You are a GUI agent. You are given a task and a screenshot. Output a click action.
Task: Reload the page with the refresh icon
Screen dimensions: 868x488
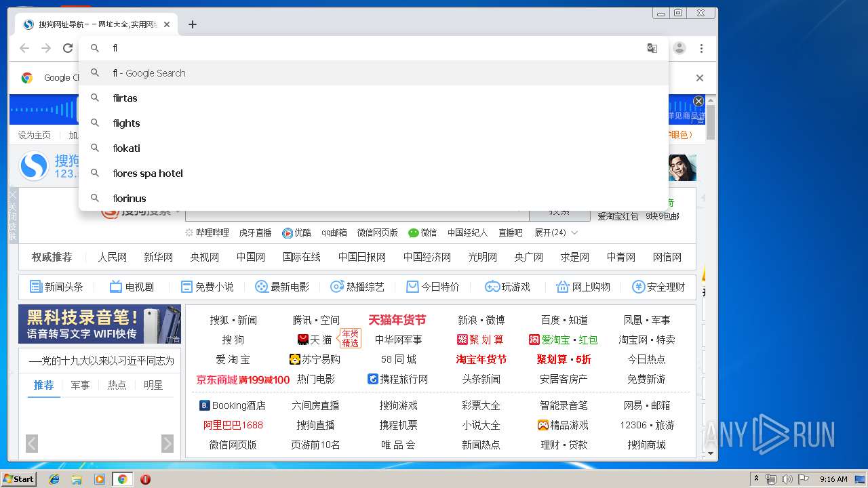[68, 48]
